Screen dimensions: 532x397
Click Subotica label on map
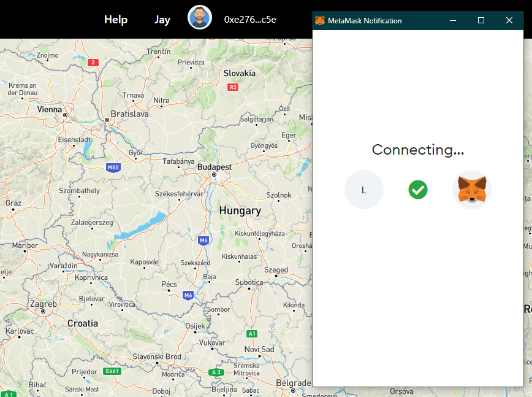tap(249, 282)
